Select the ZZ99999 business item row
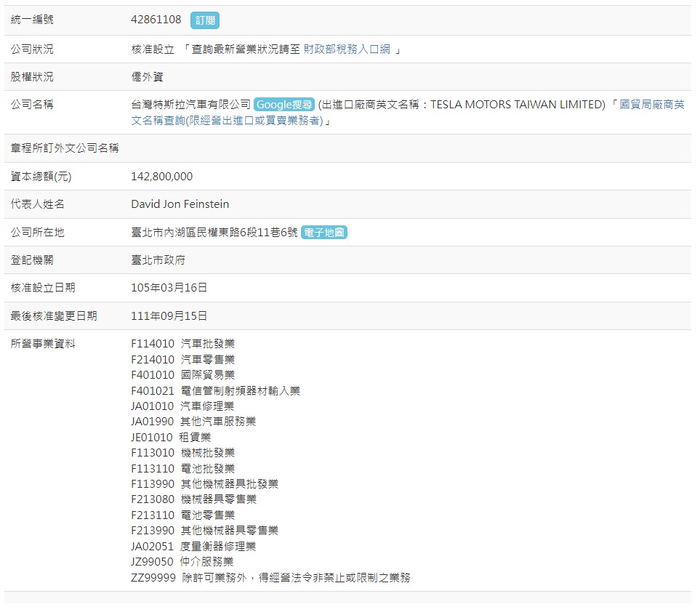Image resolution: width=700 pixels, height=615 pixels. coord(270,577)
